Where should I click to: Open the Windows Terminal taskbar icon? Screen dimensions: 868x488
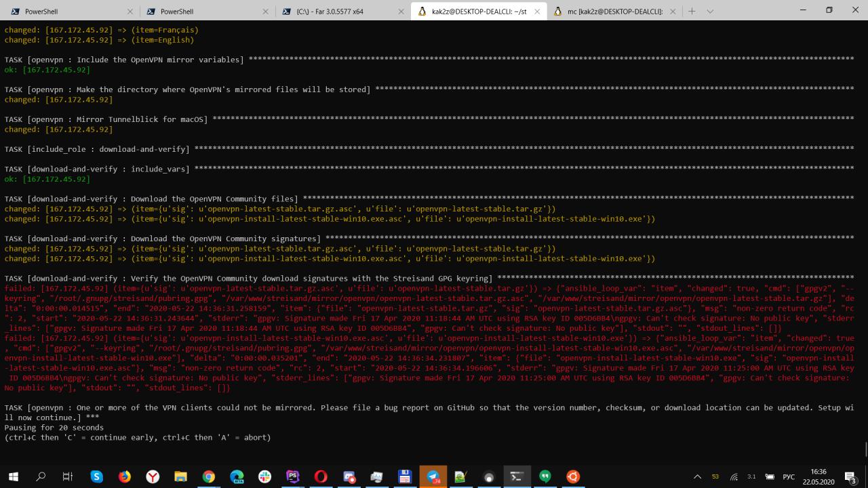517,476
